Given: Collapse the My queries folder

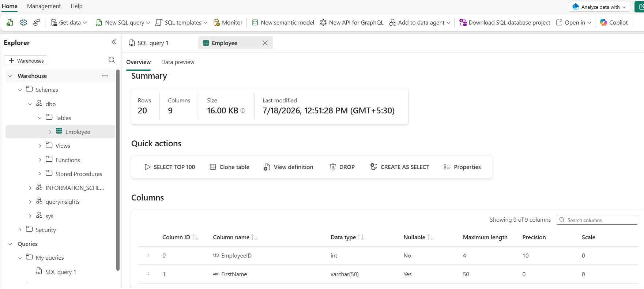Looking at the screenshot, I should click(x=20, y=258).
